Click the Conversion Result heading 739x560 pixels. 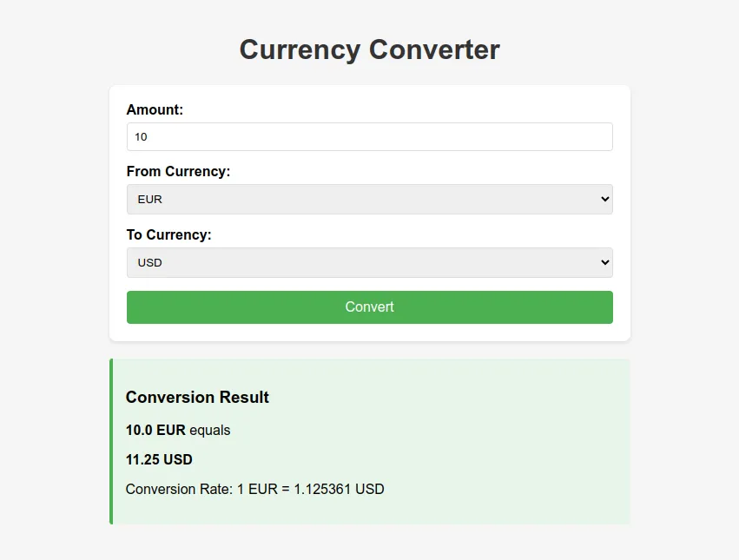(197, 397)
